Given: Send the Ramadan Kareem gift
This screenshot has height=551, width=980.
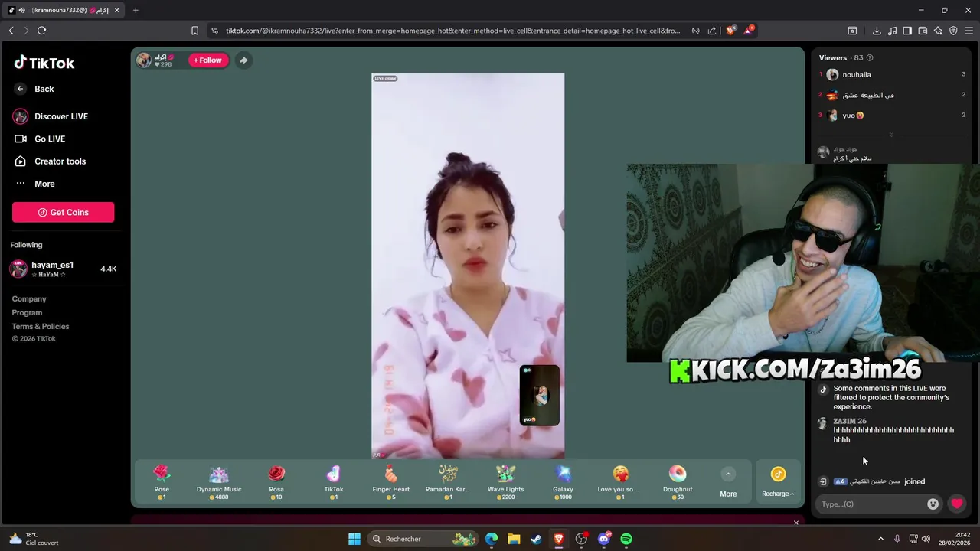Looking at the screenshot, I should [448, 482].
